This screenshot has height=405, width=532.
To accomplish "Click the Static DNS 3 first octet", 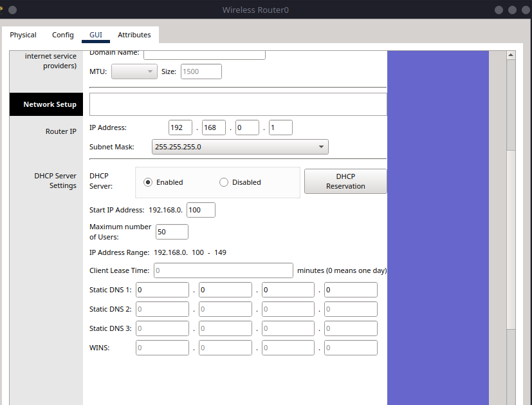I will pyautogui.click(x=162, y=328).
